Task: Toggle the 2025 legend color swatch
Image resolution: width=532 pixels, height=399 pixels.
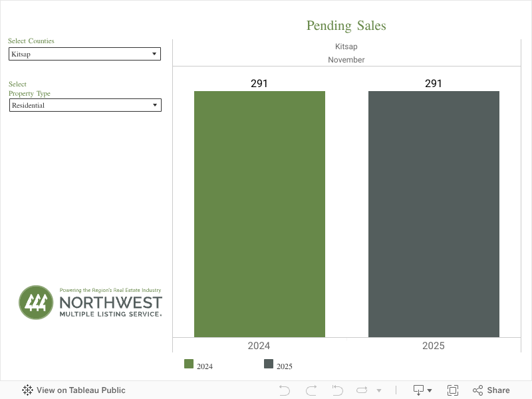Action: pos(269,364)
